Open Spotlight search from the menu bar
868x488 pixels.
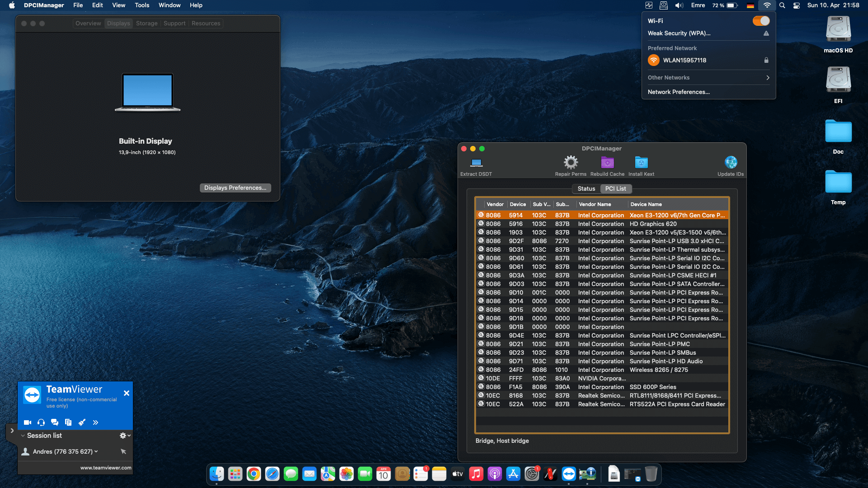click(x=782, y=5)
